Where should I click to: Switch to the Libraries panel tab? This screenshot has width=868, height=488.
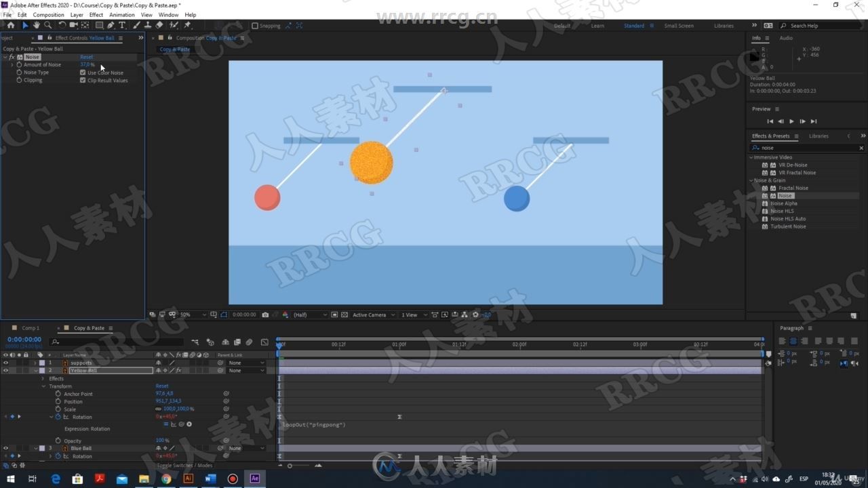(x=818, y=136)
